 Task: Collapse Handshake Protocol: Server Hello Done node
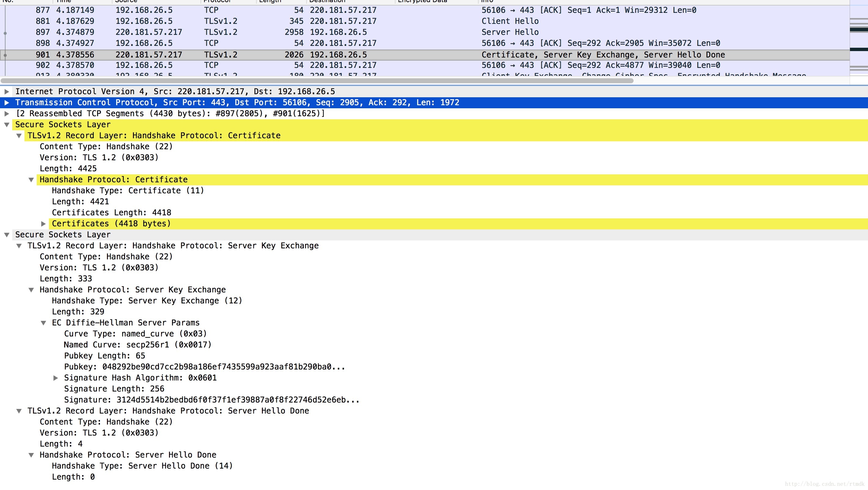(31, 455)
